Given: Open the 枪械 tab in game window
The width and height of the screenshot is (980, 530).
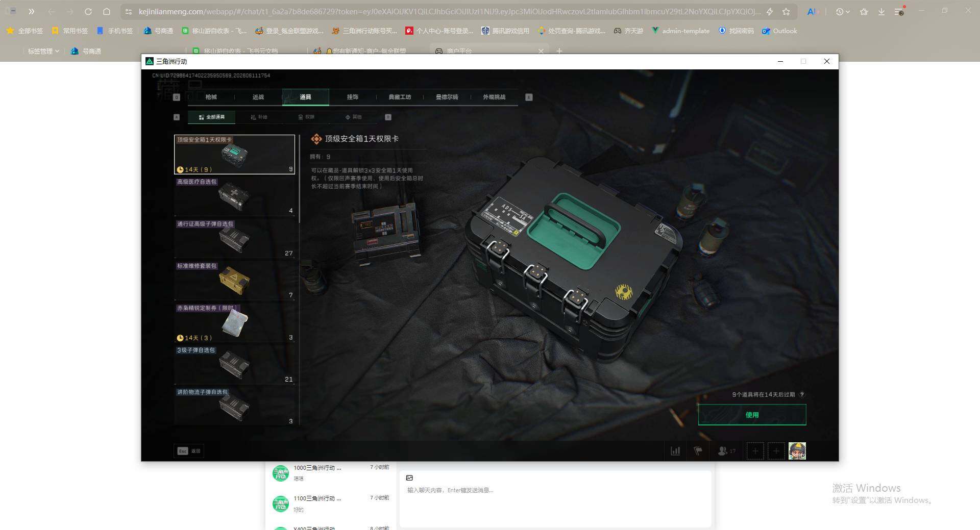Looking at the screenshot, I should pos(211,97).
